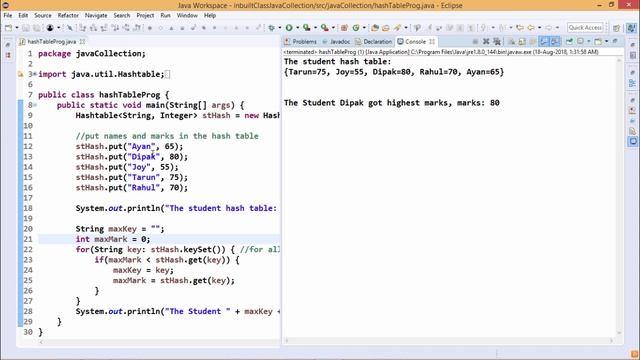Open the Project menu
640x360 pixels.
[145, 16]
